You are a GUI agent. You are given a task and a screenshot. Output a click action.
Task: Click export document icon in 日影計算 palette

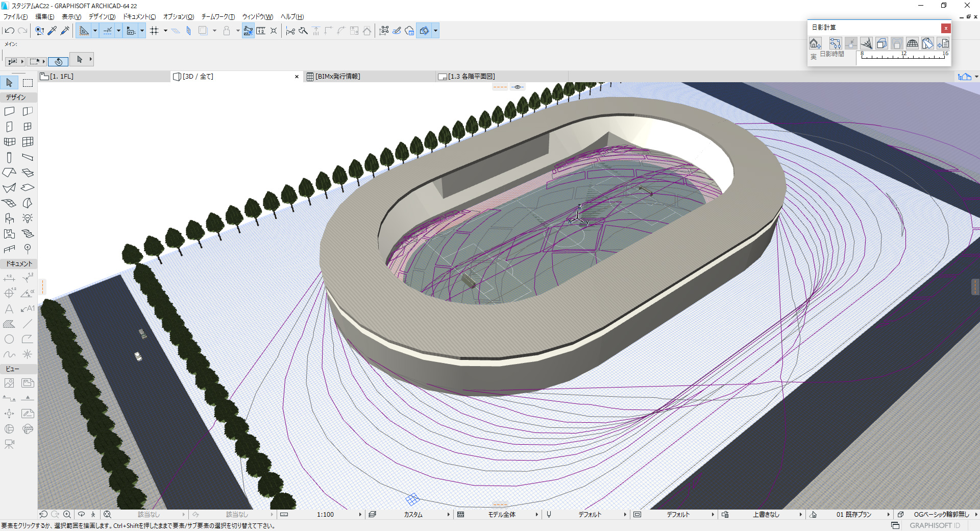pos(943,43)
